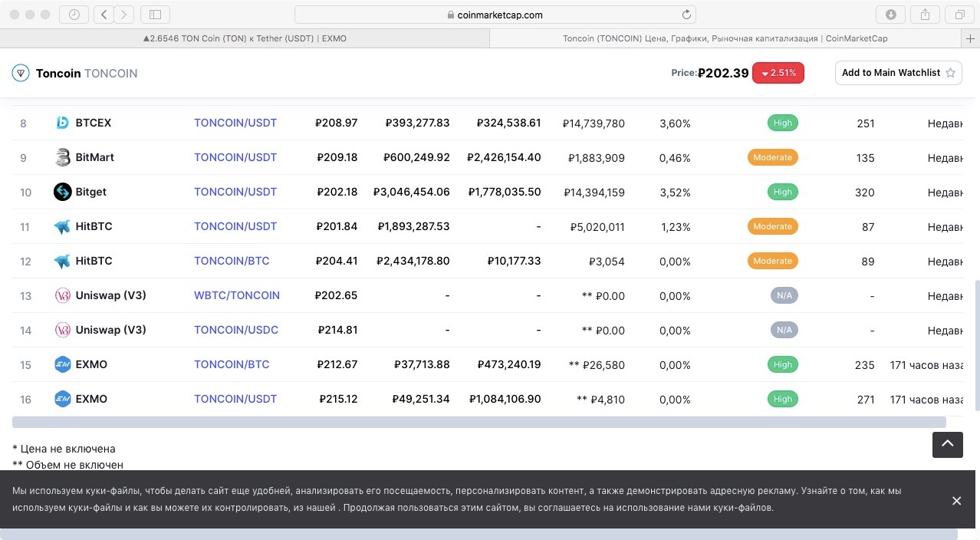
Task: Click the Safari share icon
Action: 926,15
